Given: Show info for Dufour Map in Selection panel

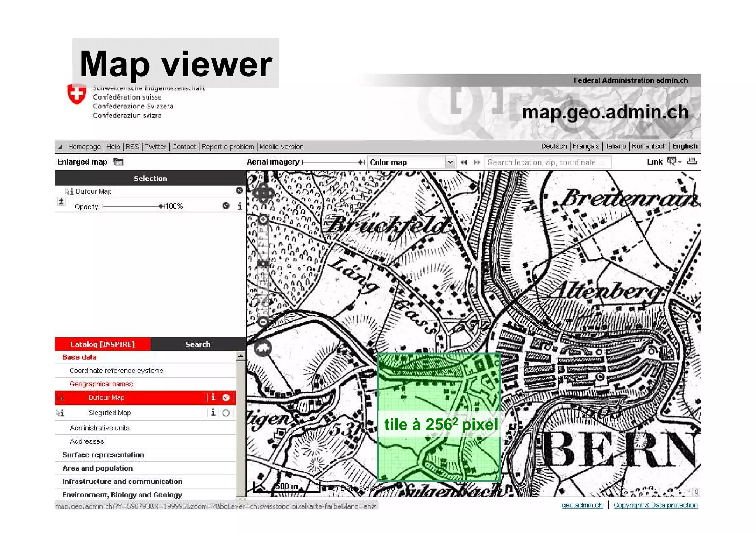Looking at the screenshot, I should 240,206.
